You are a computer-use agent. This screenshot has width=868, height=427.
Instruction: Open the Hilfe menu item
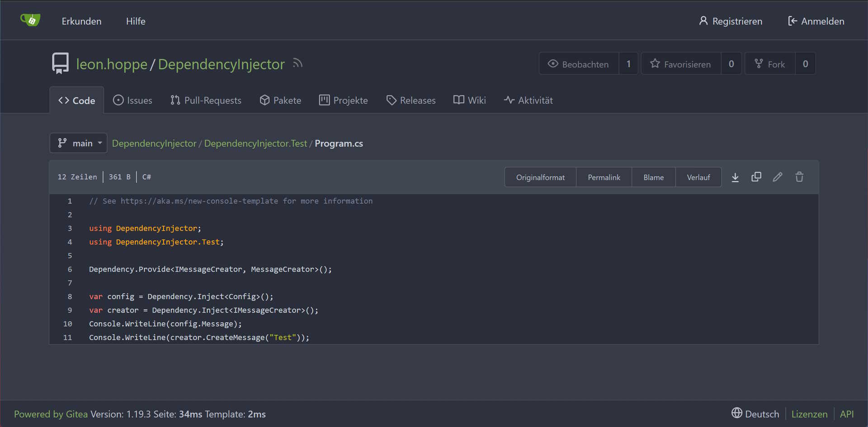136,21
